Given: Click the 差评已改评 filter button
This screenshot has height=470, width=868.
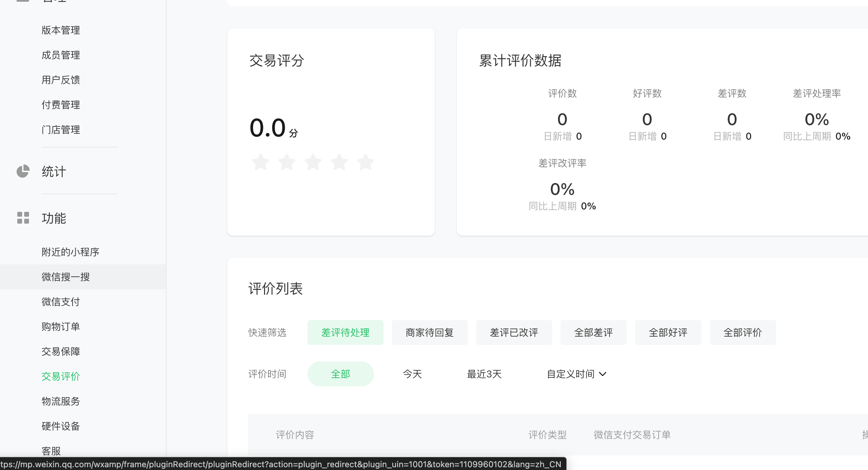Looking at the screenshot, I should coord(514,332).
